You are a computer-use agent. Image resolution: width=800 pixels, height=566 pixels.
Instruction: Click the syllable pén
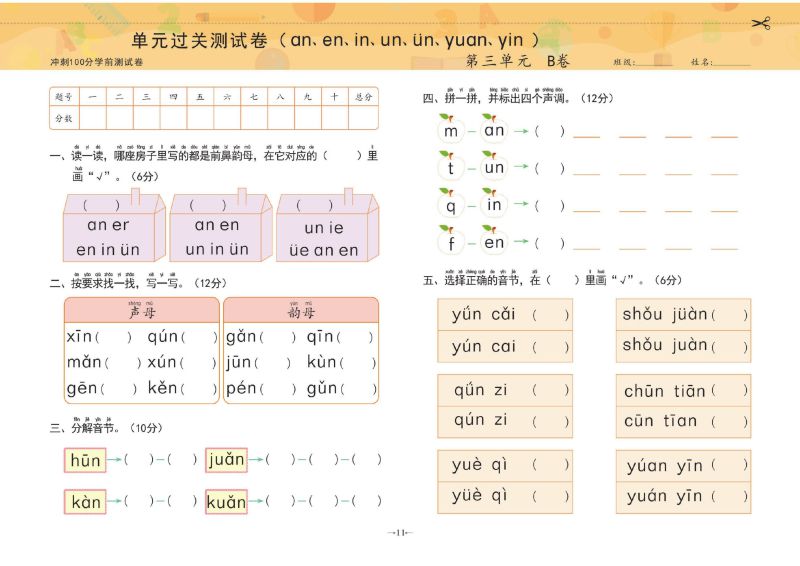point(241,388)
